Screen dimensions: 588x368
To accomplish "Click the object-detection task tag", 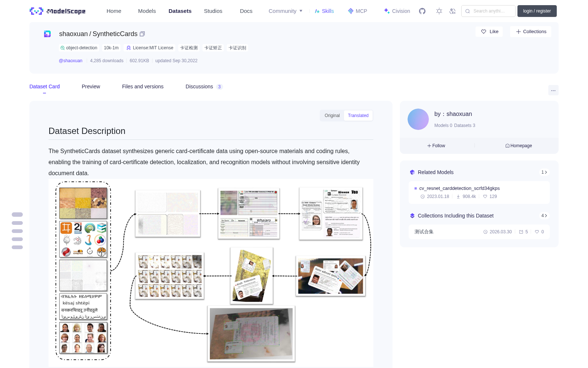I will point(79,48).
